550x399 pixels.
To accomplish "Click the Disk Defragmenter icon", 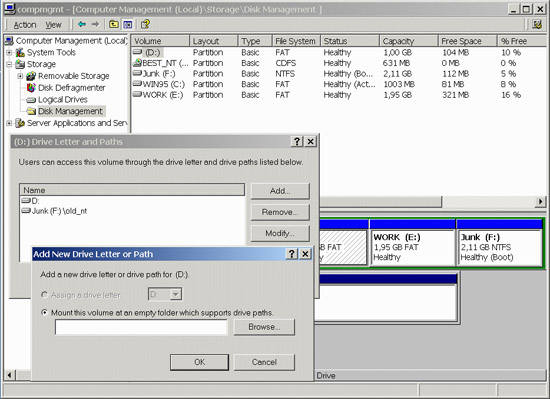I will (31, 88).
